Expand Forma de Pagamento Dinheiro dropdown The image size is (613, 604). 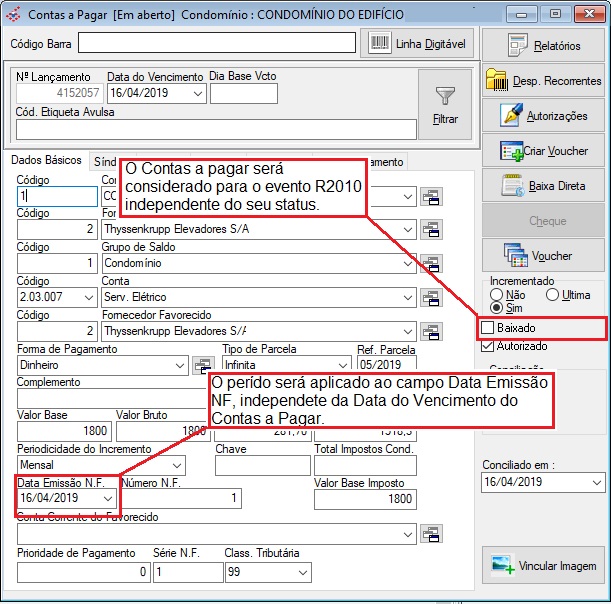pos(179,366)
